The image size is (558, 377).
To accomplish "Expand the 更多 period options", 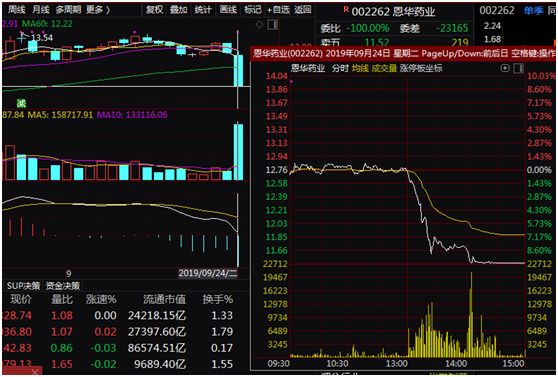I will [x=98, y=10].
